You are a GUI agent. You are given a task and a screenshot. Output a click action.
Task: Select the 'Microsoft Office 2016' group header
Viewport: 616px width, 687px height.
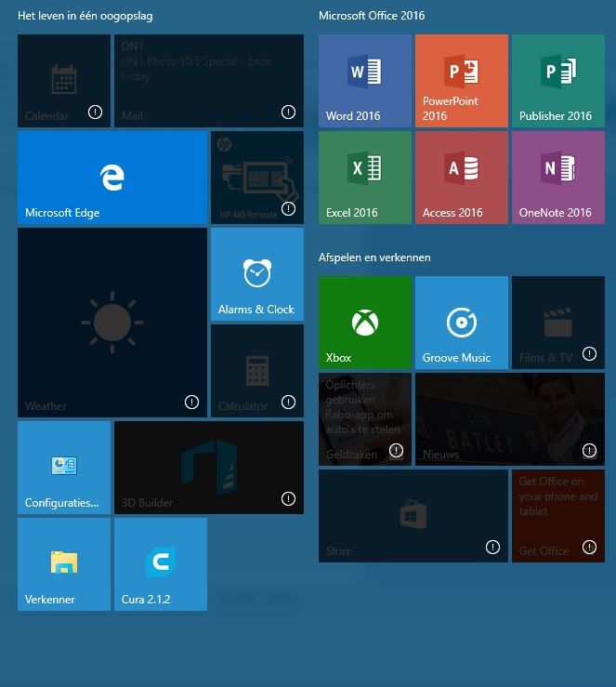tap(372, 16)
